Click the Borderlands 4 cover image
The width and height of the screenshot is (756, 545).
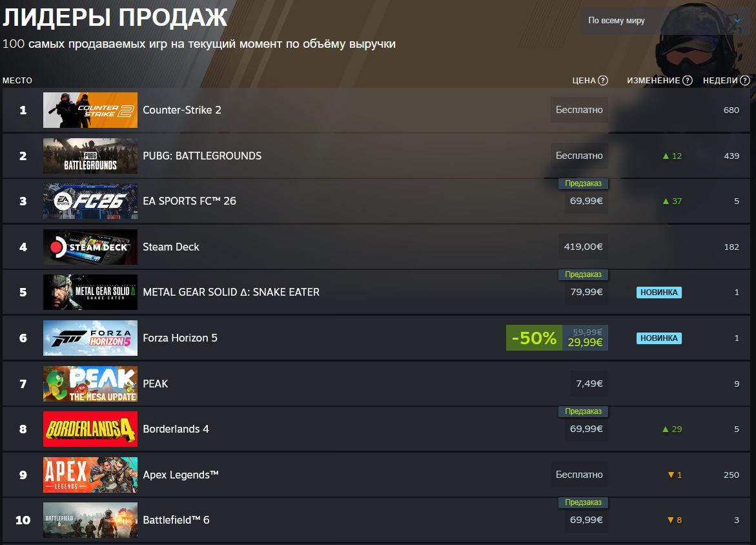click(x=90, y=429)
